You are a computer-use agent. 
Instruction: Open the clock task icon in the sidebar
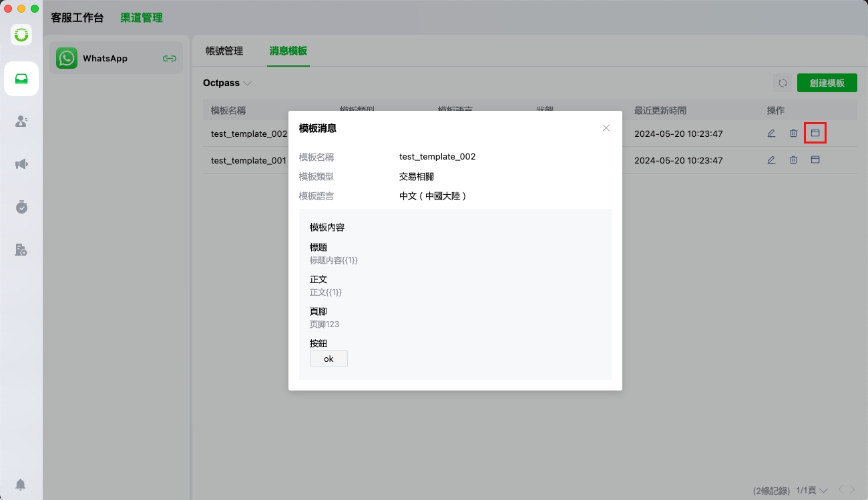pyautogui.click(x=21, y=207)
